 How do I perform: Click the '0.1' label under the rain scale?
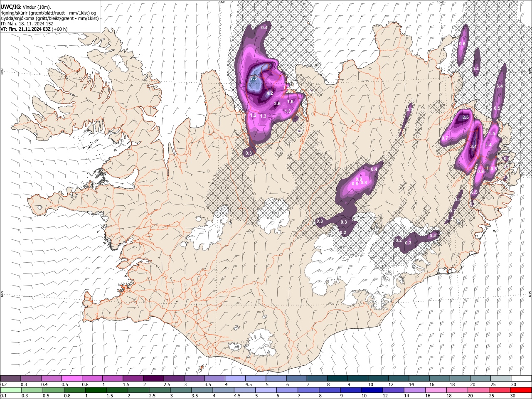pos(3,396)
